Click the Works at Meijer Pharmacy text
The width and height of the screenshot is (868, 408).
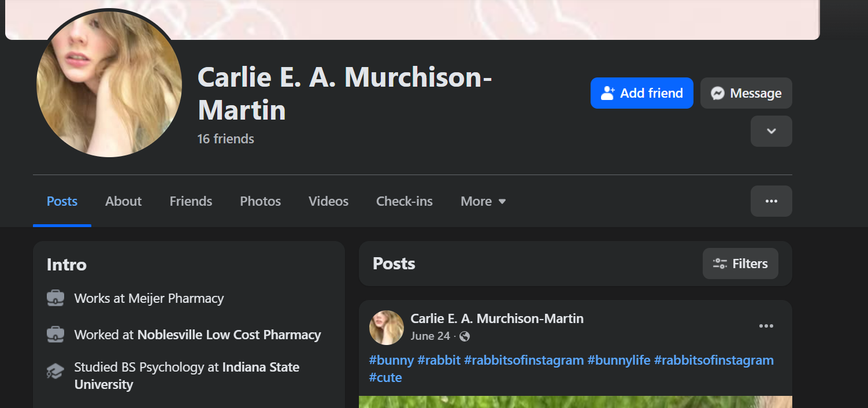(149, 298)
